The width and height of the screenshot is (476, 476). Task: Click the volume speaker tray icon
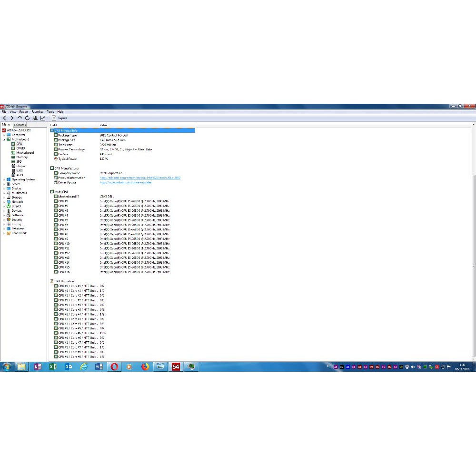(x=413, y=367)
